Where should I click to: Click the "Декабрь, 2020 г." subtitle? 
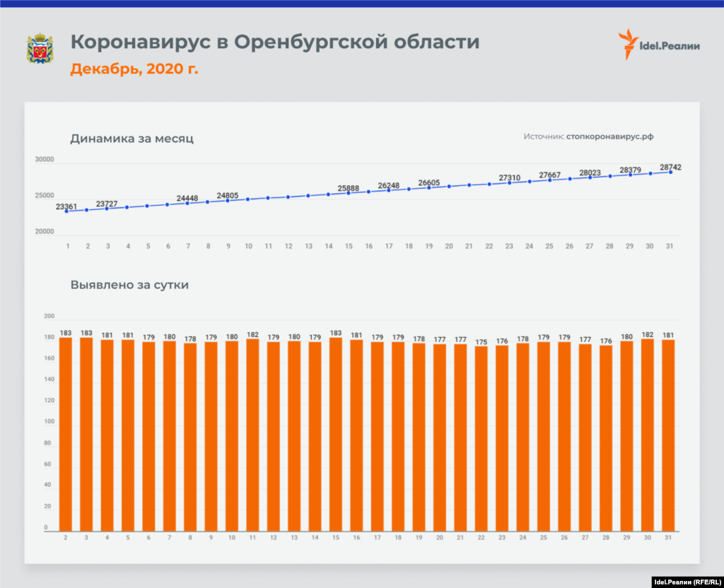coord(134,69)
